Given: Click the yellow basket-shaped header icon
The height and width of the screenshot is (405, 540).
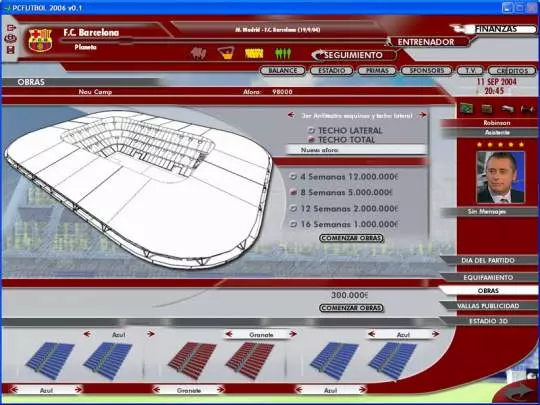Looking at the screenshot, I should tap(226, 53).
